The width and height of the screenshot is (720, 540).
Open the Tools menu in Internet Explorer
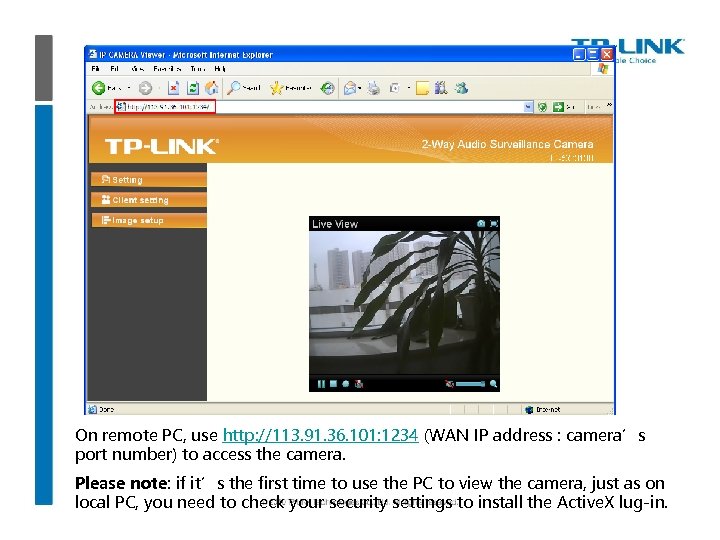(197, 69)
